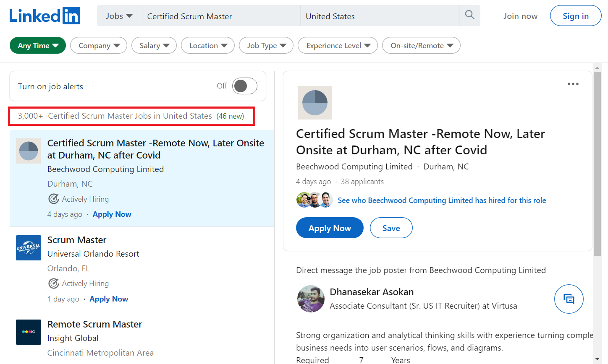Image resolution: width=608 pixels, height=364 pixels.
Task: Click the United States location input field
Action: 380,16
